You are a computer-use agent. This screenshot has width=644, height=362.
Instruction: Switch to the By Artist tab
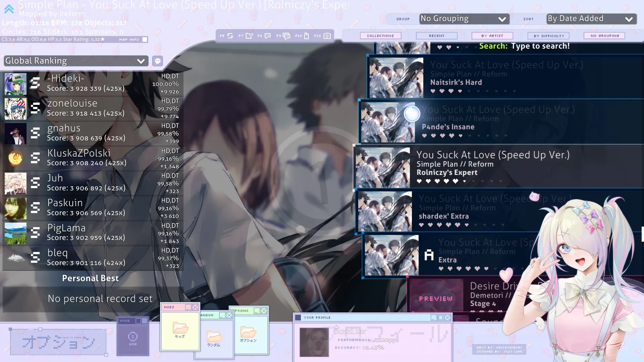click(x=492, y=36)
